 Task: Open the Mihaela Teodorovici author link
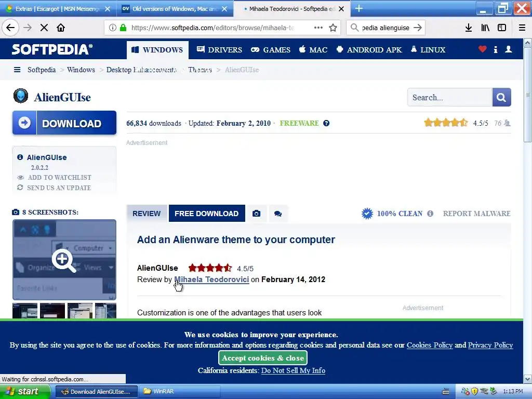pyautogui.click(x=212, y=280)
